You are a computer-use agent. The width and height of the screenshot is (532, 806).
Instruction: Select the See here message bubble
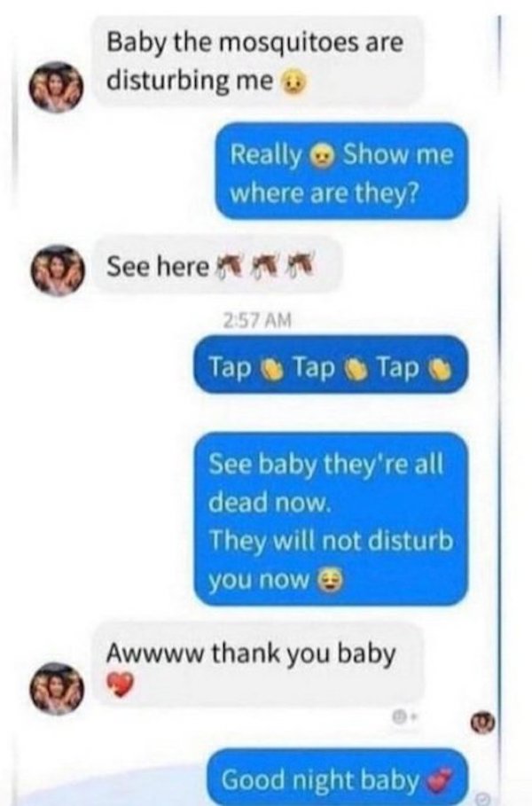pos(218,266)
